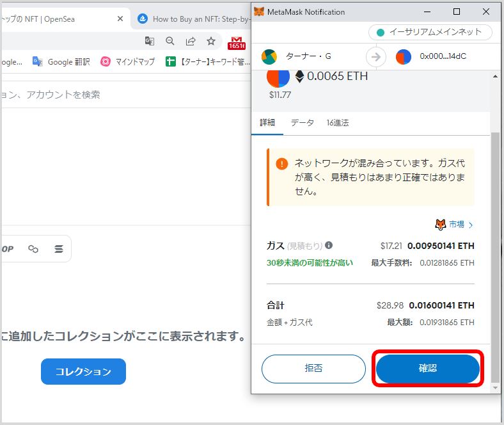Select the 詳細 tab
This screenshot has height=425, width=504.
tap(267, 123)
